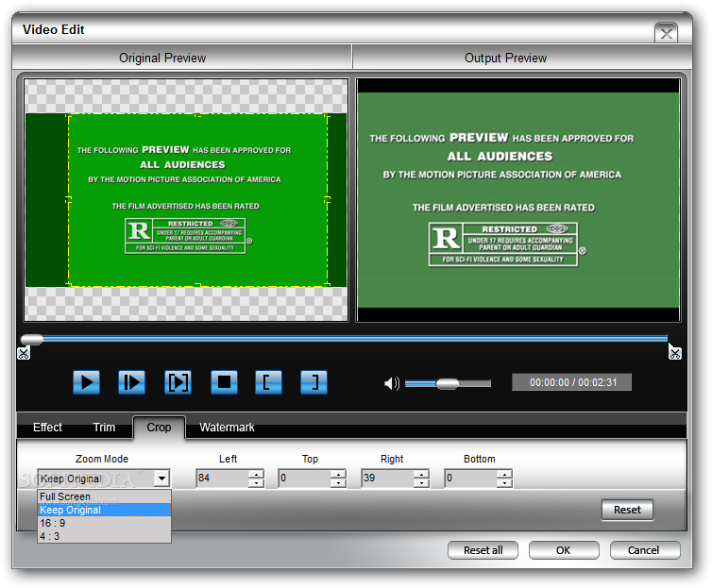Increase the Top crop value
The width and height of the screenshot is (712, 588).
pyautogui.click(x=338, y=474)
